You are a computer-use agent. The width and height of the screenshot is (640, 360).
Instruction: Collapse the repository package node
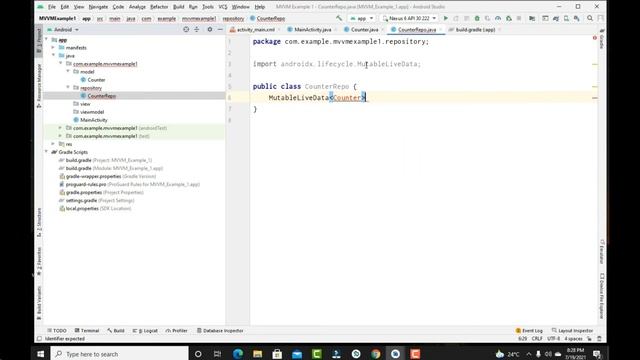[x=68, y=87]
